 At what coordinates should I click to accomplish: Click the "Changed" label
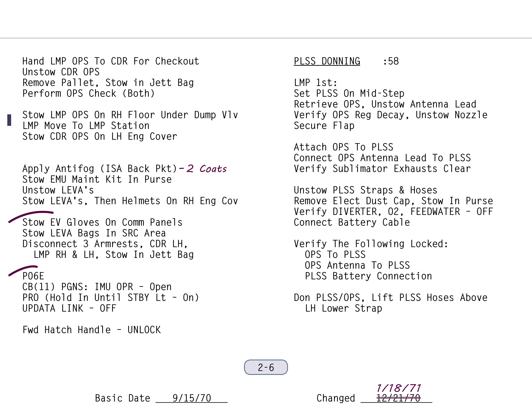point(336,398)
